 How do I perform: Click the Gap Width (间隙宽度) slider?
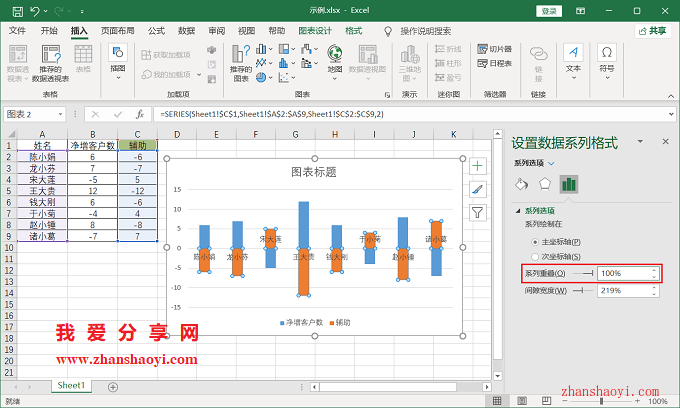tap(583, 290)
